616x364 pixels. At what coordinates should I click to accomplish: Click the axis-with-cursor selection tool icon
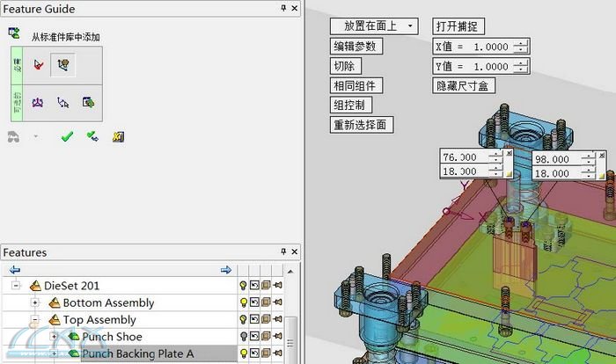pos(62,103)
